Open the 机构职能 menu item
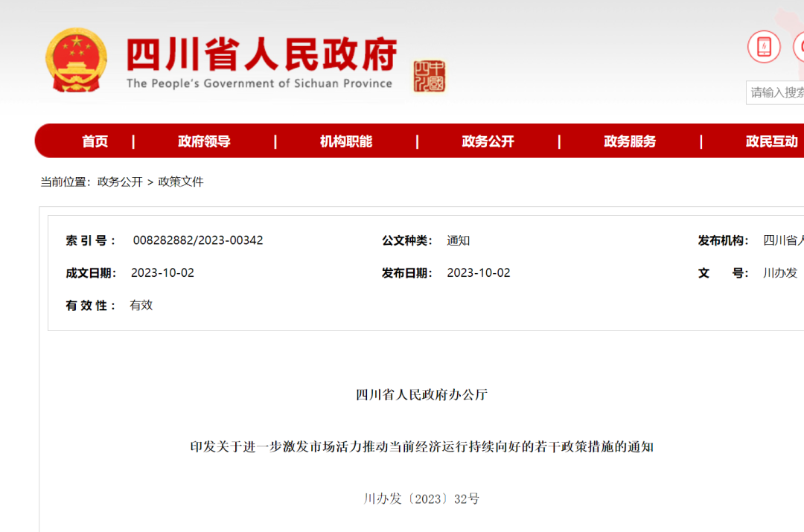Viewport: 804px width, 532px height. (x=346, y=141)
